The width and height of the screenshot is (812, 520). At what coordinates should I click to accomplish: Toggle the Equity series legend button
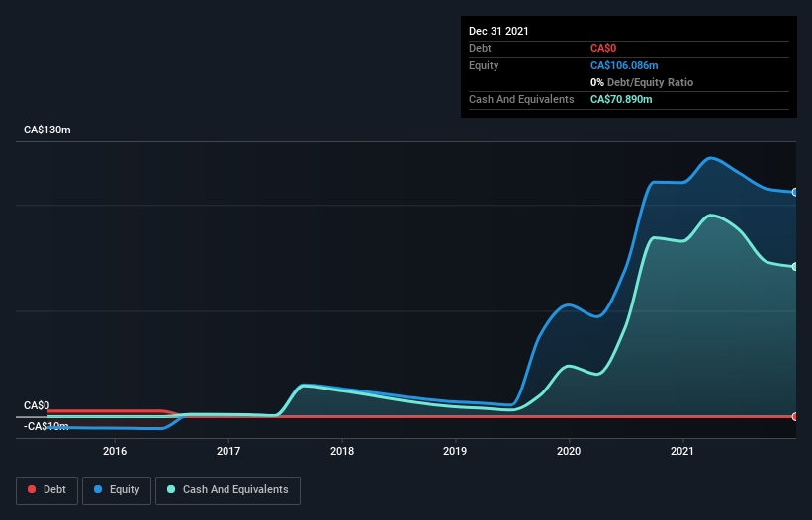click(117, 490)
